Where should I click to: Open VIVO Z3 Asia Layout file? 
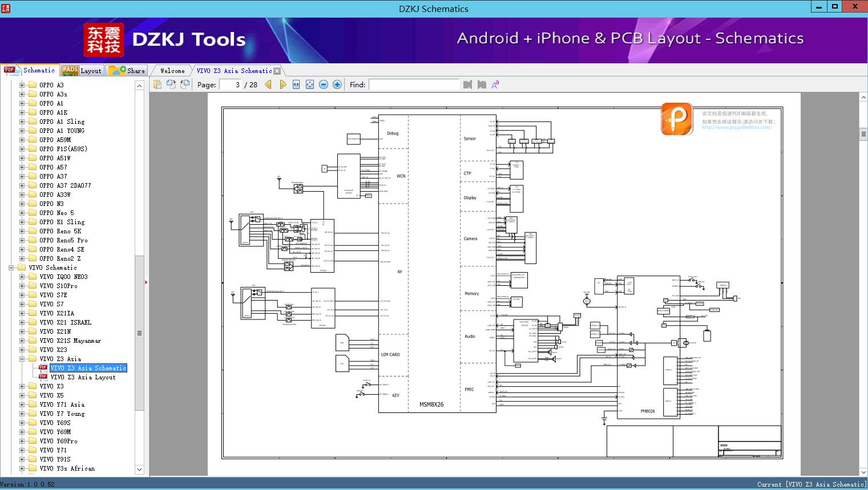[x=83, y=377]
